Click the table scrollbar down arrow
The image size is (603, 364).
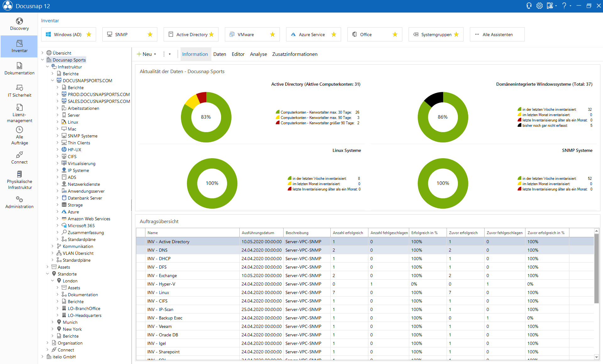(596, 357)
